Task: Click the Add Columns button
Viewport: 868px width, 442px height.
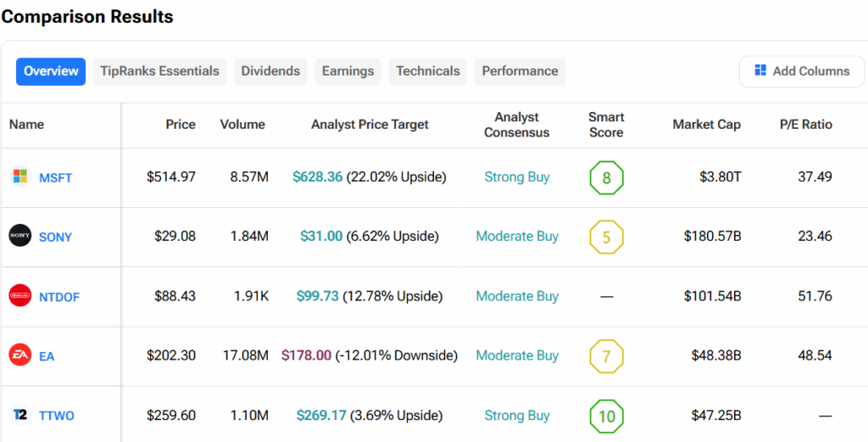Action: (x=802, y=71)
